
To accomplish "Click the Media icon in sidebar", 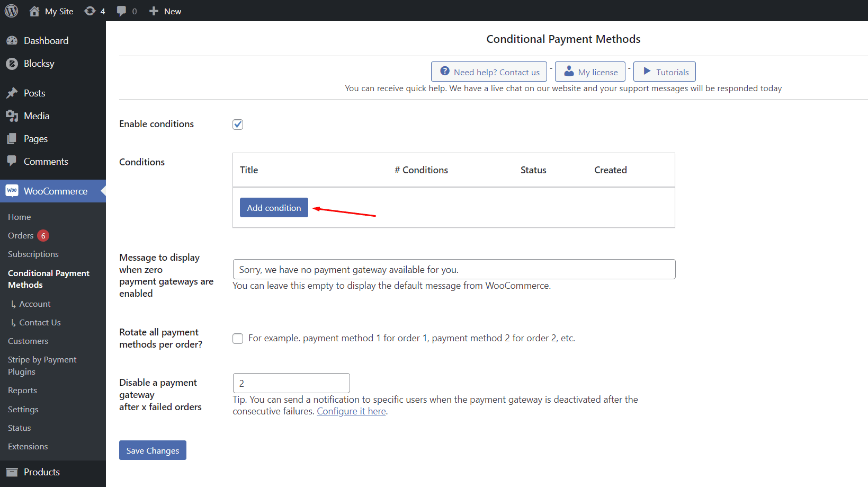I will (x=12, y=116).
